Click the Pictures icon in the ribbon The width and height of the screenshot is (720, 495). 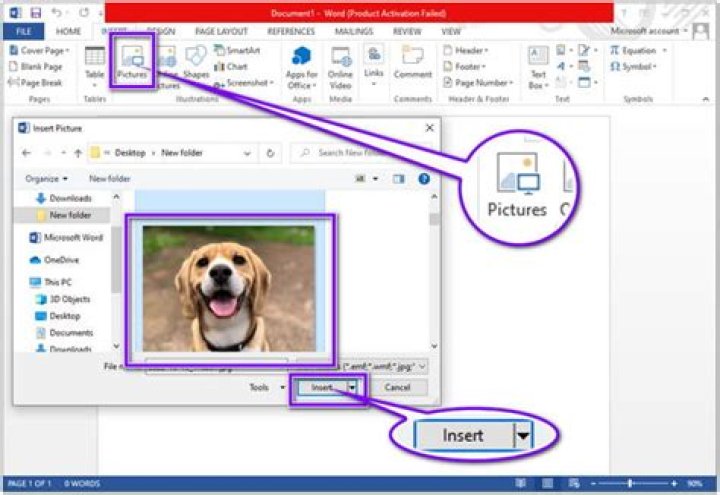(131, 61)
